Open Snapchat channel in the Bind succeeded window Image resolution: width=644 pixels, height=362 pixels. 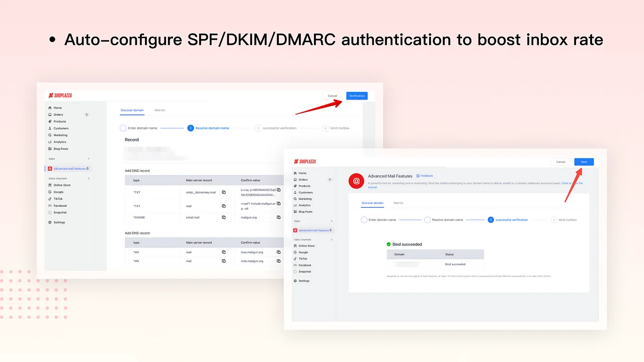[x=304, y=271]
